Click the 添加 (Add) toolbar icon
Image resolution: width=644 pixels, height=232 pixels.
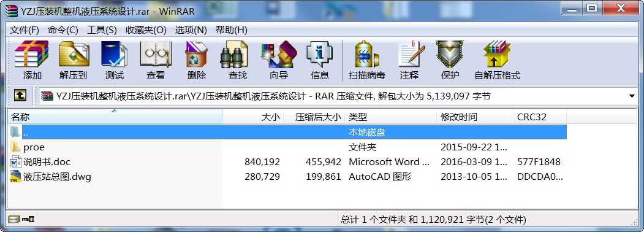[x=32, y=54]
